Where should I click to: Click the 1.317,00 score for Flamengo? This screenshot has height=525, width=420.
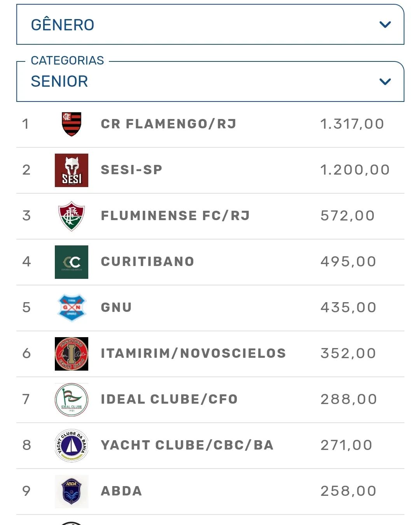352,124
